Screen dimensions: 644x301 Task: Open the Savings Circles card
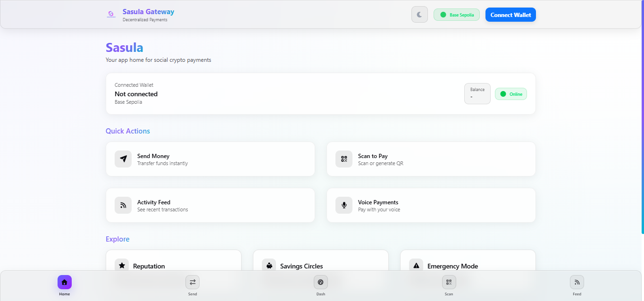coord(321,261)
